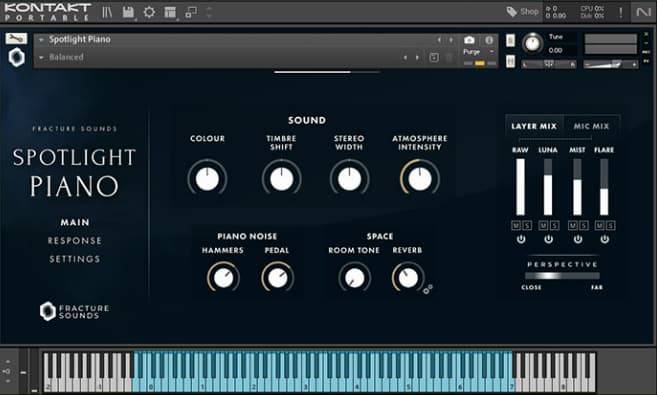Go to next instrument arrow
The width and height of the screenshot is (657, 395).
(451, 40)
